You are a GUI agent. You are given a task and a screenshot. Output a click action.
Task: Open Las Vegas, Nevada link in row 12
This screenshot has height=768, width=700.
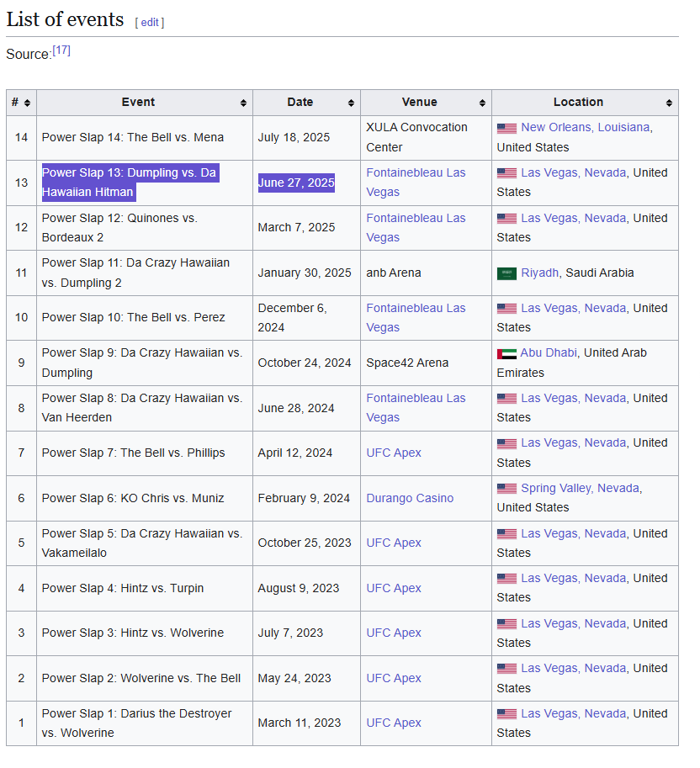tap(574, 218)
